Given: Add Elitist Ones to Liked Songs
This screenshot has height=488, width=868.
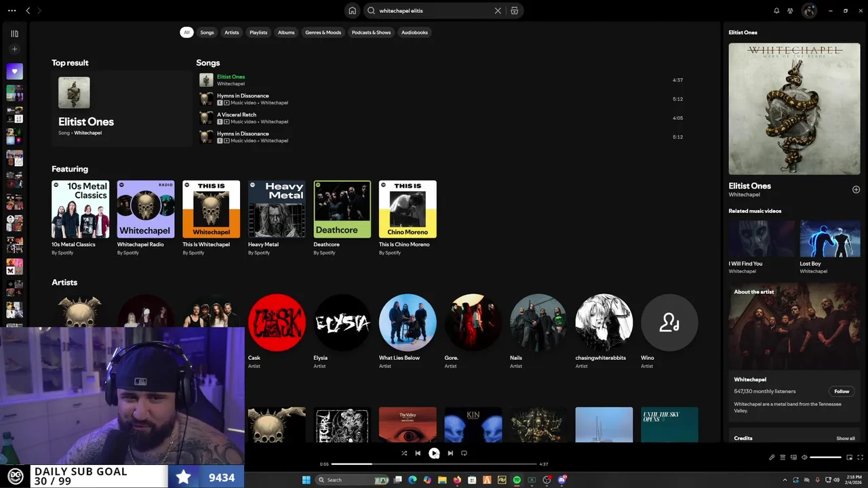Looking at the screenshot, I should pos(856,190).
